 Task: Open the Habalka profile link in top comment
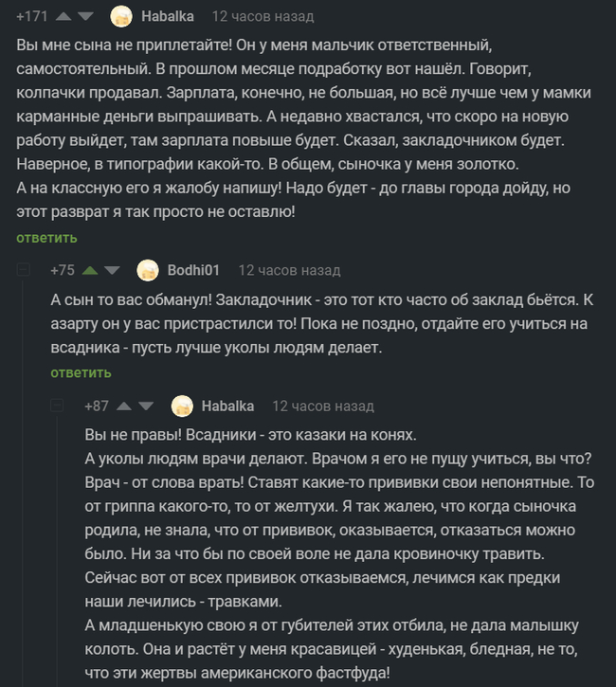(167, 16)
